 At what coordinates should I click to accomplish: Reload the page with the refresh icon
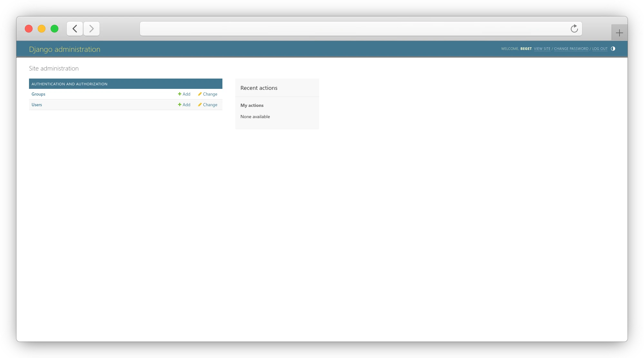(x=574, y=29)
